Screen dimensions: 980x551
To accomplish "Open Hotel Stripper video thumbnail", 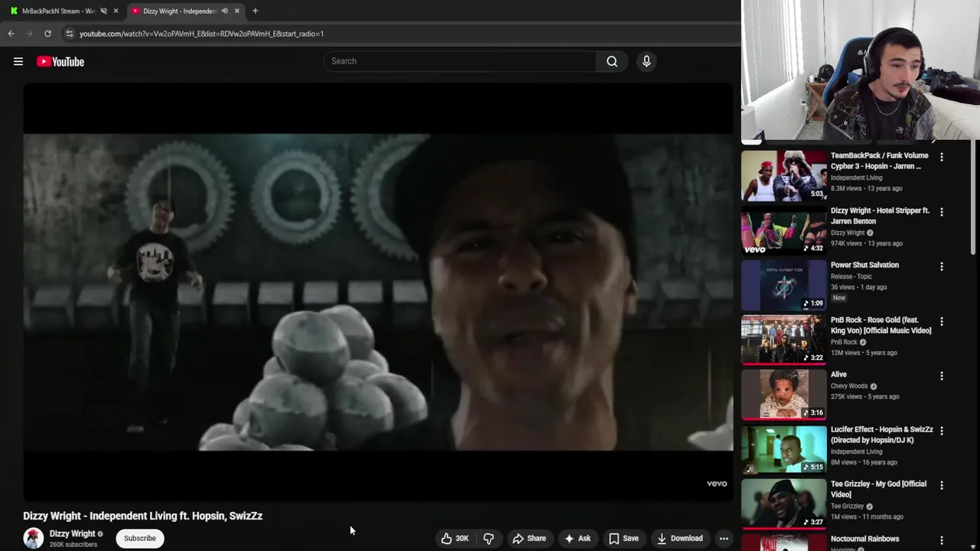I will tap(784, 230).
